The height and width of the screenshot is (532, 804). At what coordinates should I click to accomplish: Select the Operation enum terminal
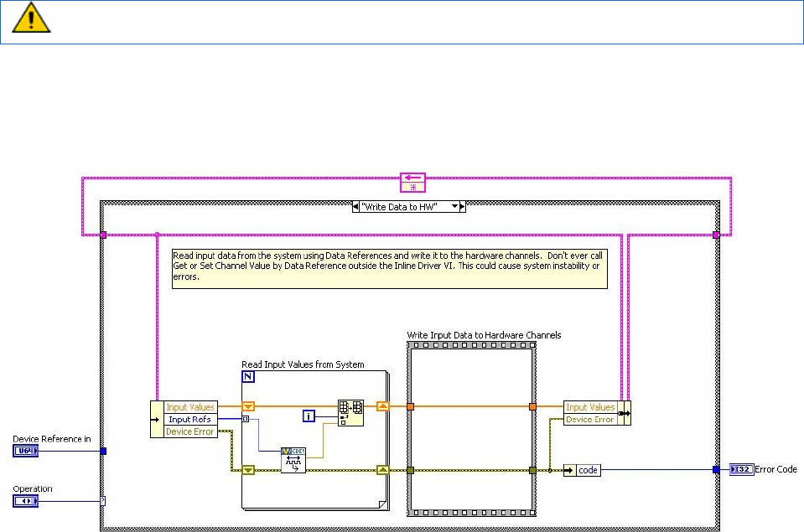26,501
